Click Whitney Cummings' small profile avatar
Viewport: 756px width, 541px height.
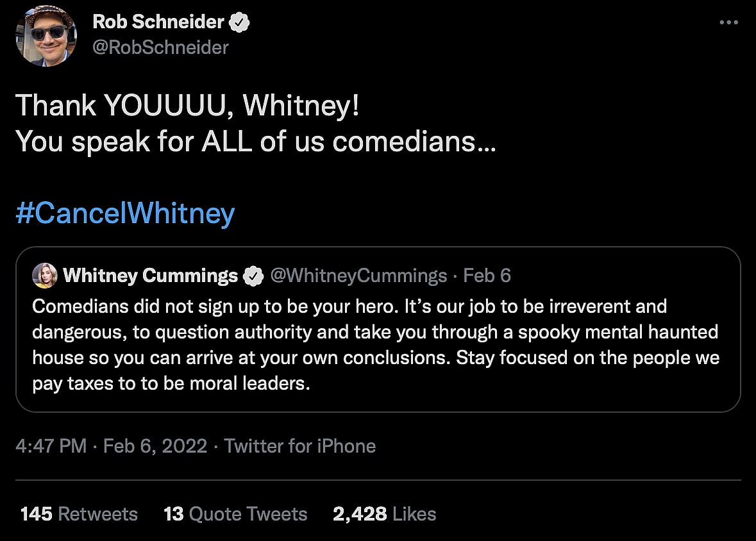pos(46,276)
